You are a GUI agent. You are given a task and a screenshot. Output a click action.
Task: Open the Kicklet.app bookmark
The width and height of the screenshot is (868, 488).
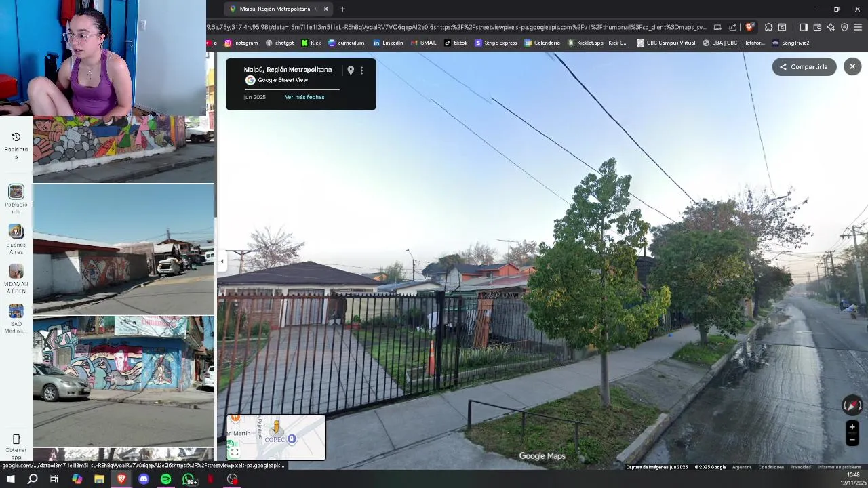pos(597,43)
